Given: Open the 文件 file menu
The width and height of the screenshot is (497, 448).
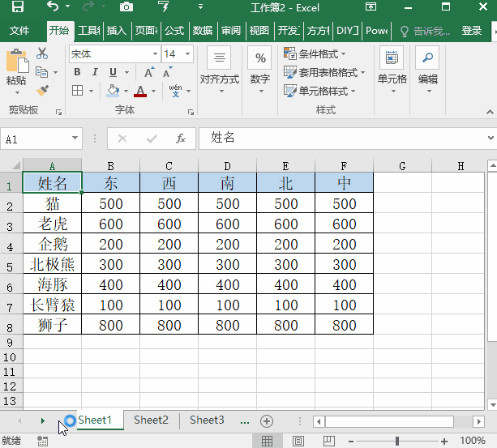Looking at the screenshot, I should pos(19,31).
